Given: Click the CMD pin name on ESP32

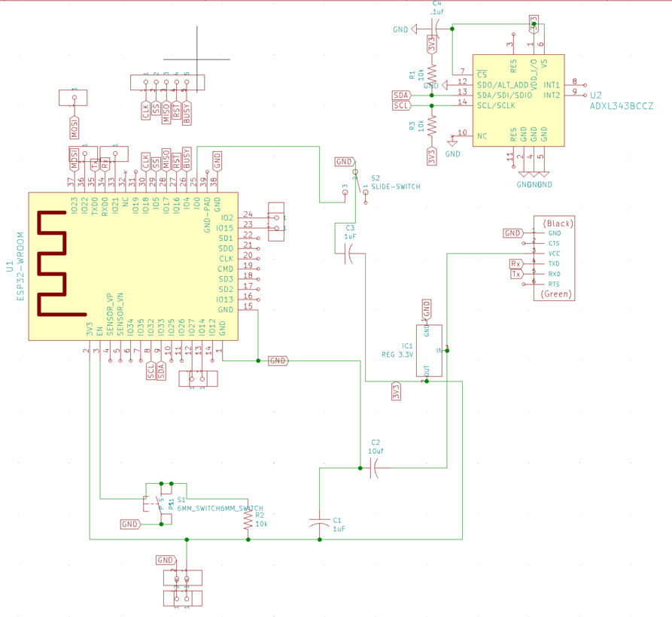Looking at the screenshot, I should tap(226, 269).
